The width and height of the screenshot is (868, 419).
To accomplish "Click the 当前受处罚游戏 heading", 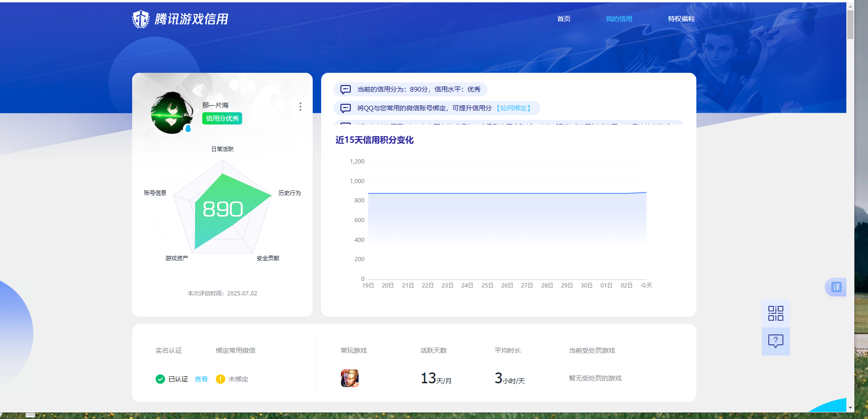I will 592,350.
